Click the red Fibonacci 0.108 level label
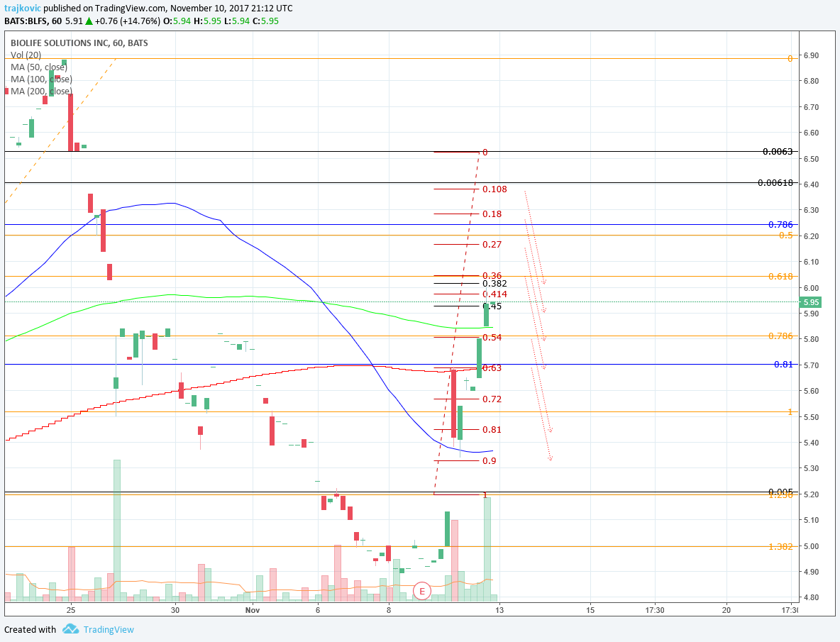This screenshot has height=642, width=840. pos(494,189)
